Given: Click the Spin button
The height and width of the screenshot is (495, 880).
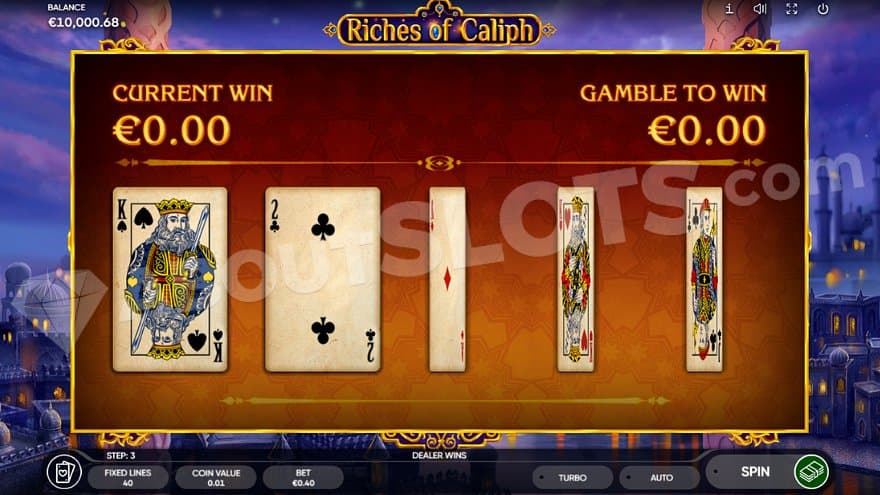Looking at the screenshot, I should 754,472.
